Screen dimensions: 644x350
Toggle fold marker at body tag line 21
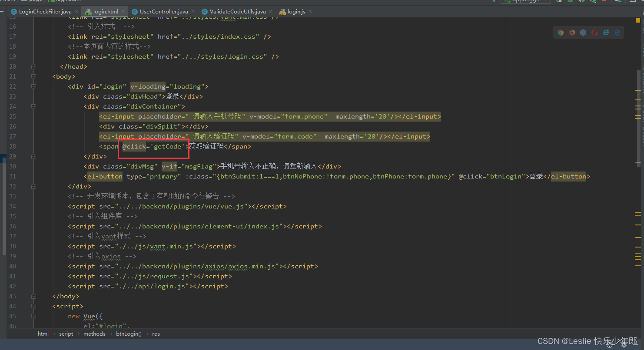click(33, 76)
